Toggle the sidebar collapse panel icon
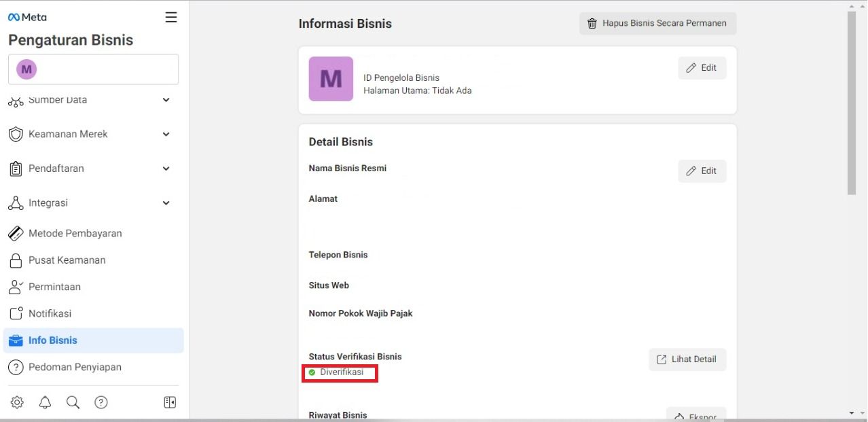Screen dimensions: 868x422 170,402
